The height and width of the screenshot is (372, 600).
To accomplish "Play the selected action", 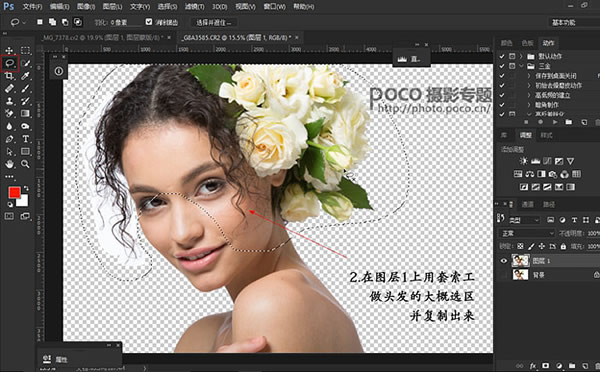I will (555, 122).
